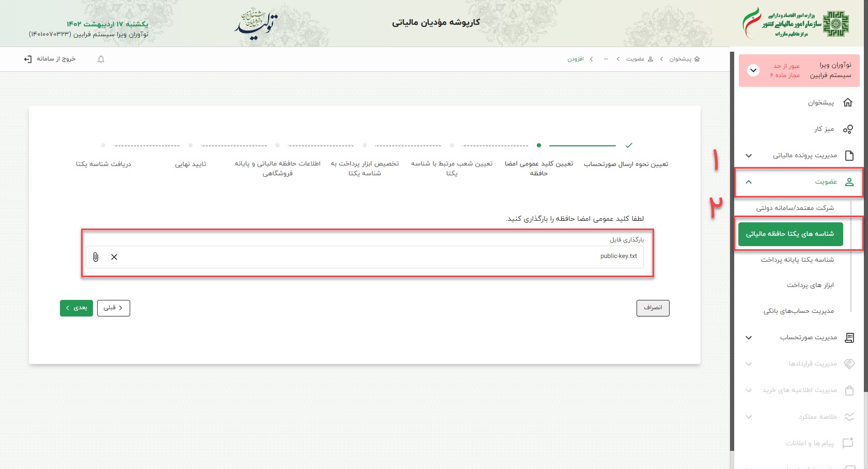Viewport: 868px width, 469px height.
Task: Click the paperclip attach file icon
Action: 96,257
